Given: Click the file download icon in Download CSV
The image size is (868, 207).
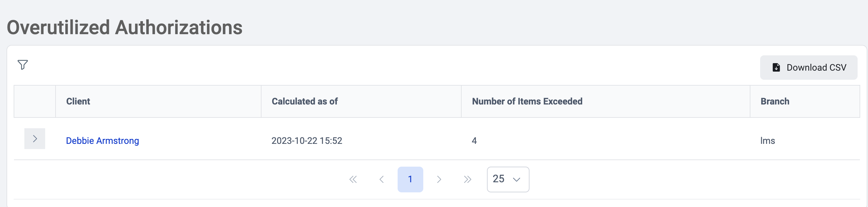Looking at the screenshot, I should [776, 68].
